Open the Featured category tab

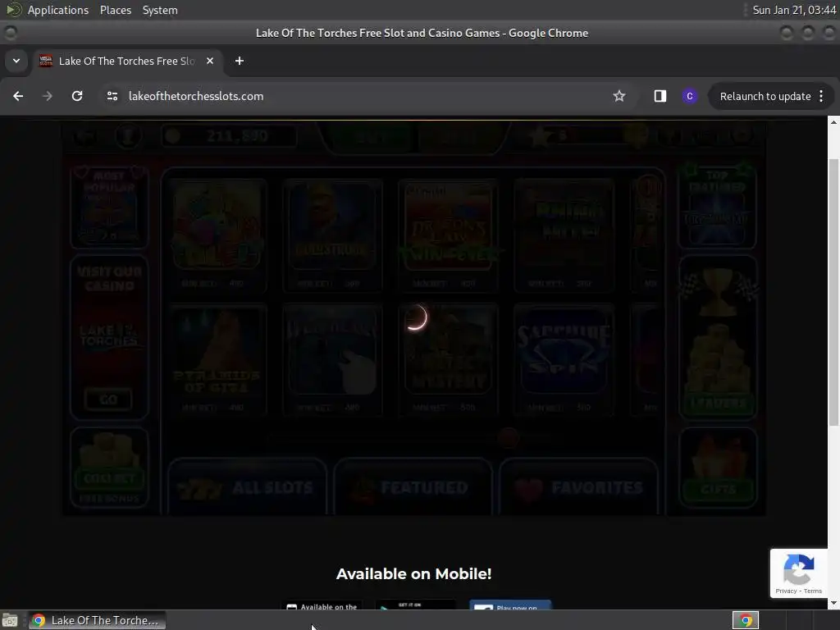[413, 486]
